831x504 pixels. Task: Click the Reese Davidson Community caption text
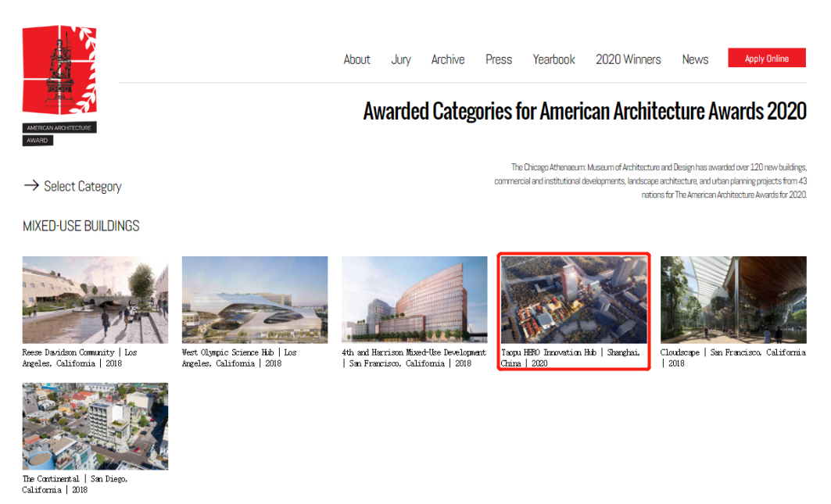(x=80, y=358)
